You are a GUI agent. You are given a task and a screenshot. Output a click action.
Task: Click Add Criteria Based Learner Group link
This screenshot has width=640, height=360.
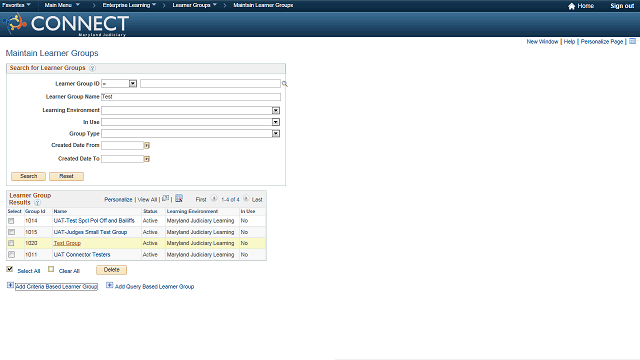tap(56, 287)
